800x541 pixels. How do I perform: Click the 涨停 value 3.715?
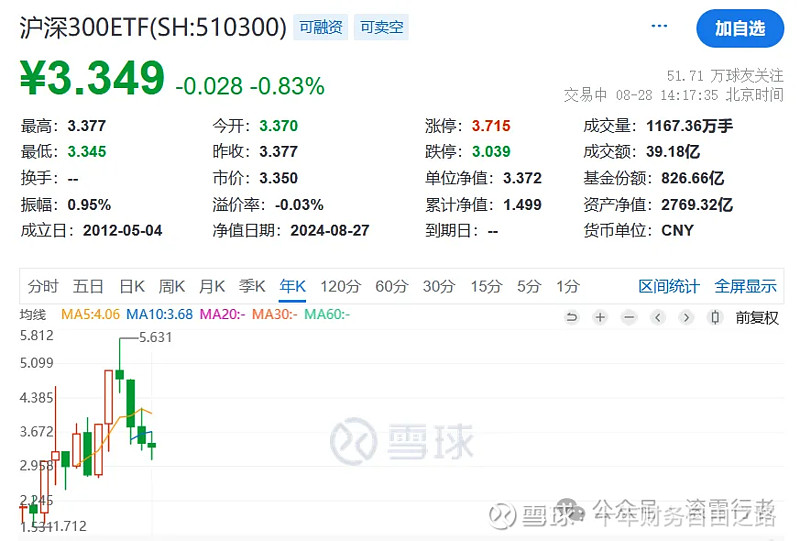pyautogui.click(x=491, y=126)
